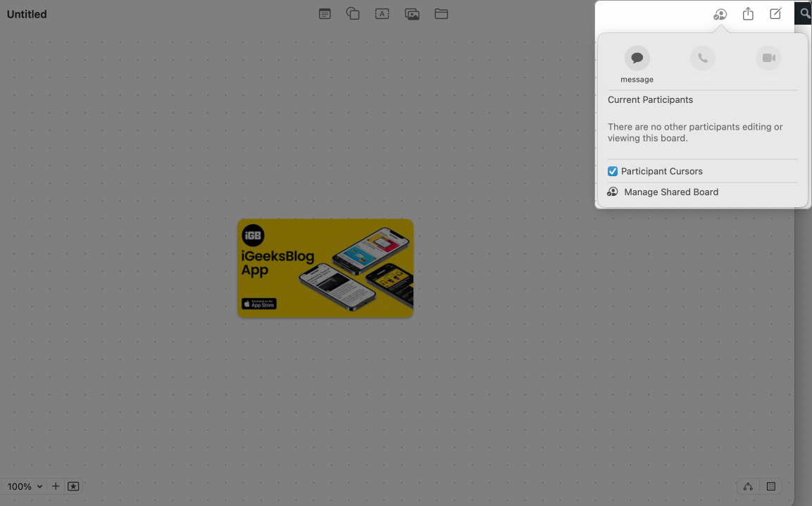Start a phone call from the popover
This screenshot has width=812, height=506.
click(x=702, y=58)
